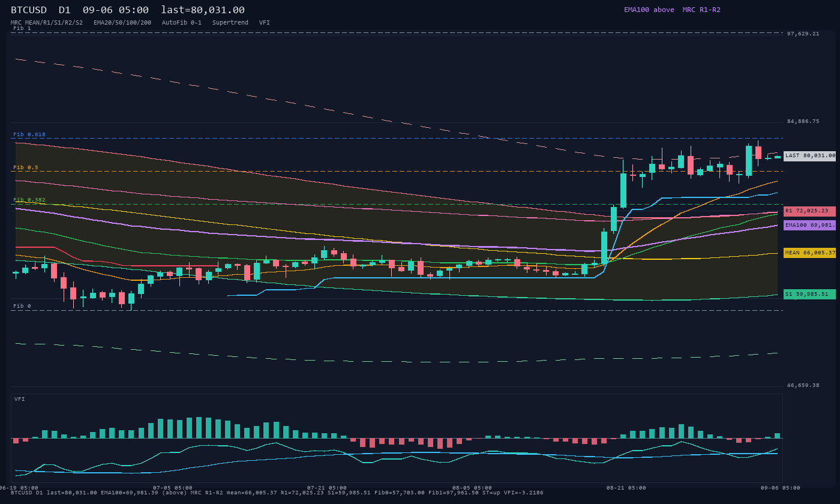Screen dimensions: 840x504
Task: Click the LAST 80,031.00 price tag
Action: [x=809, y=156]
